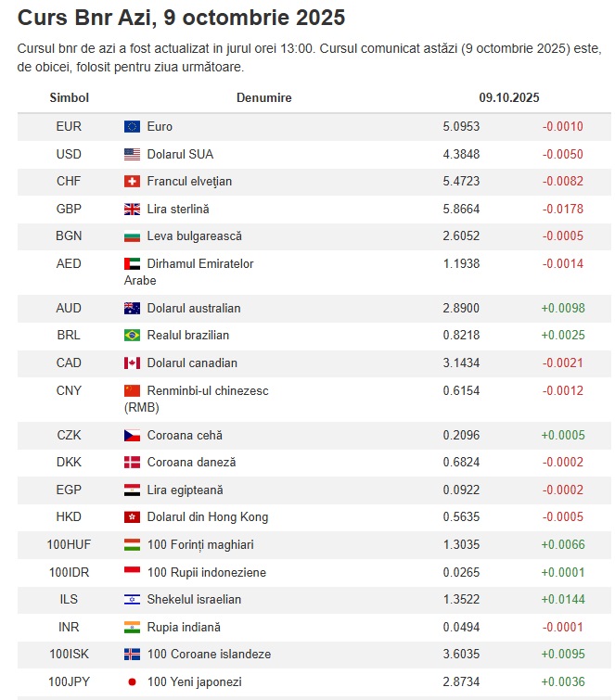Open the Francul elvețian entry

pyautogui.click(x=189, y=182)
